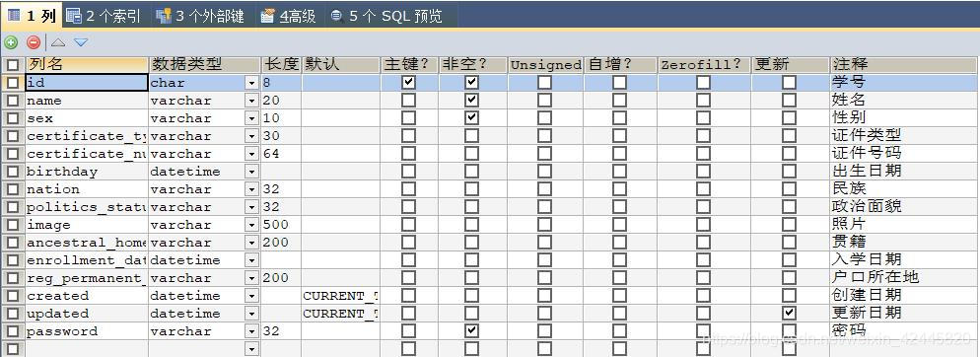Click the 主键? column header
This screenshot has height=357, width=980.
(x=409, y=64)
